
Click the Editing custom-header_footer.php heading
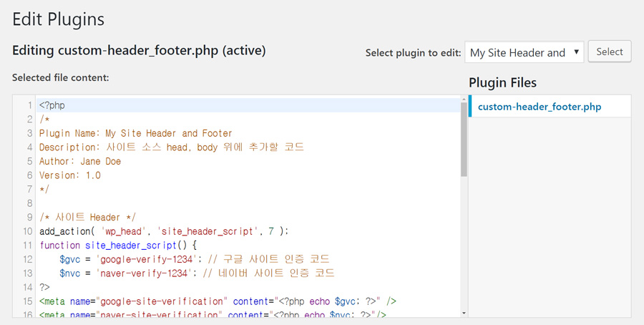pos(139,51)
